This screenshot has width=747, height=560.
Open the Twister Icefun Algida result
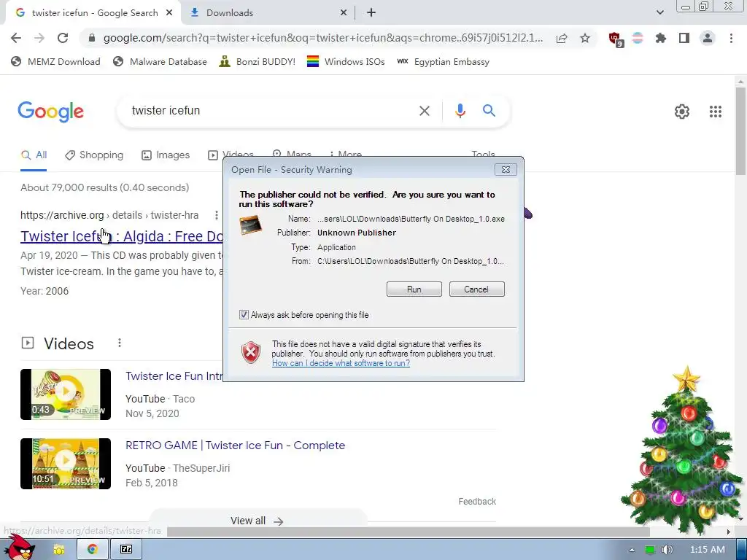(x=122, y=236)
